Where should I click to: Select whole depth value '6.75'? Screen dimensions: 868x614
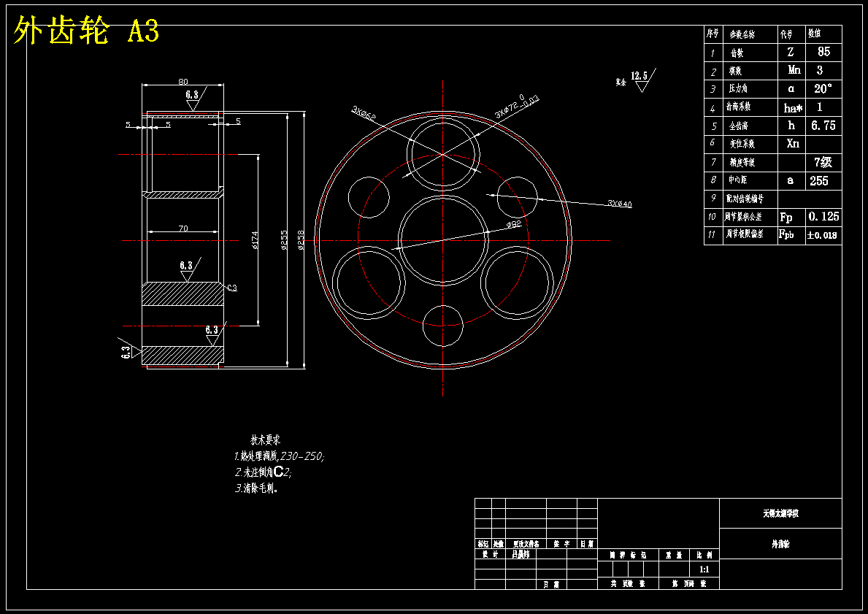pyautogui.click(x=823, y=126)
